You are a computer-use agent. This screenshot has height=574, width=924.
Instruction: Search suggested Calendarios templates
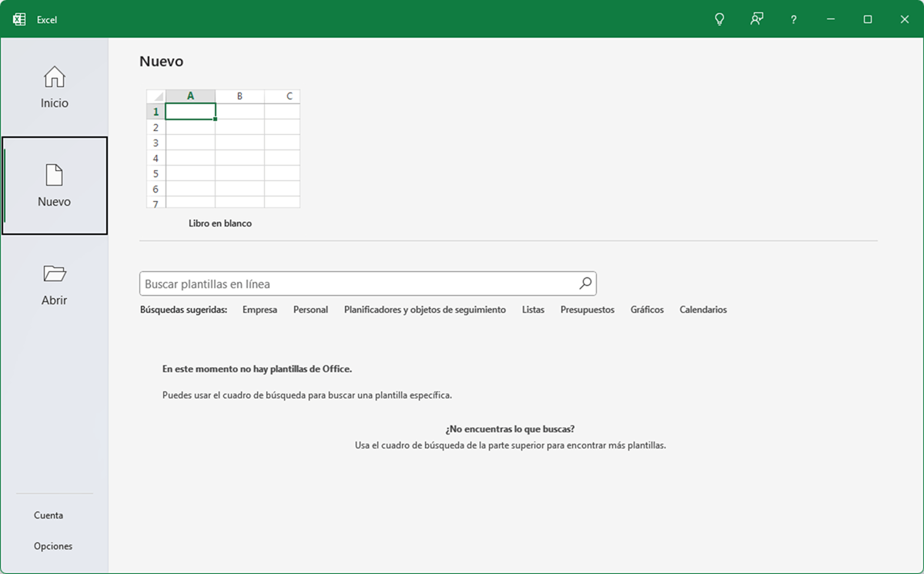point(703,310)
